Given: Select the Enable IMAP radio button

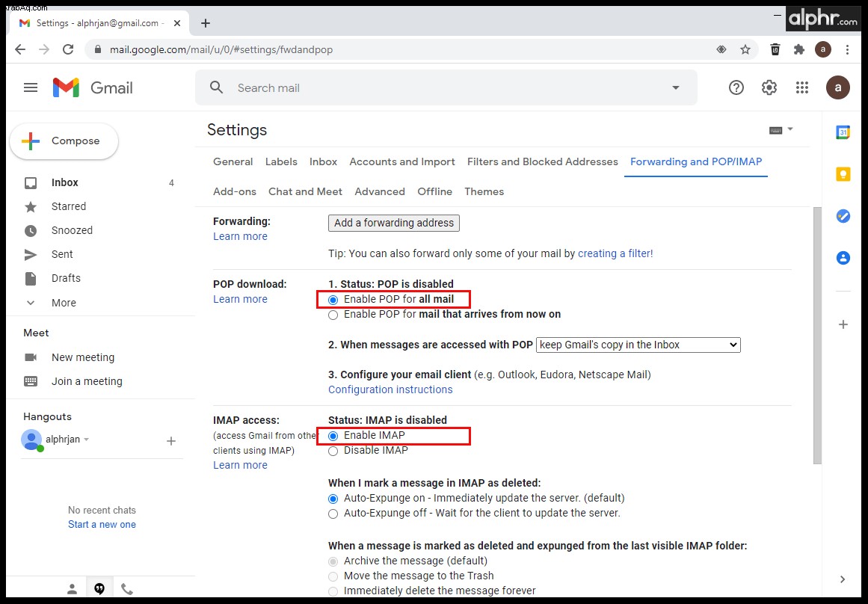Looking at the screenshot, I should pos(333,437).
